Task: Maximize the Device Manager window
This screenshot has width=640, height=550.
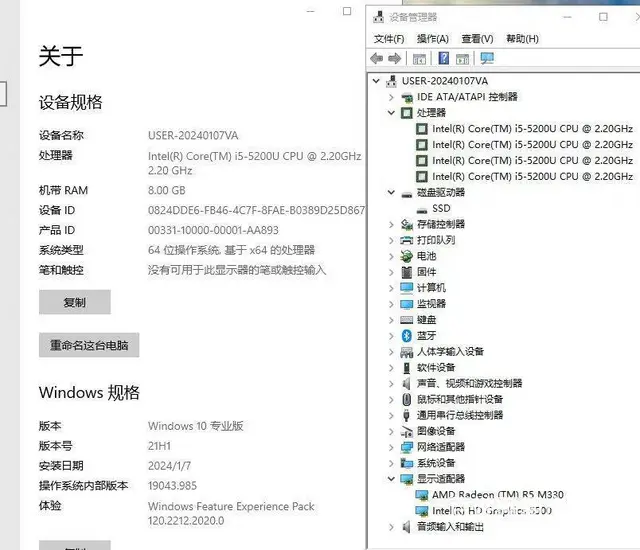Action: coord(603,17)
